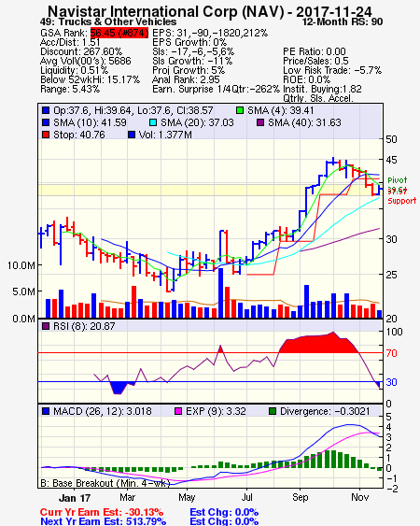Click the EPS: 31,-90,-1820,212% text
Image resolution: width=420 pixels, height=526 pixels.
210,33
